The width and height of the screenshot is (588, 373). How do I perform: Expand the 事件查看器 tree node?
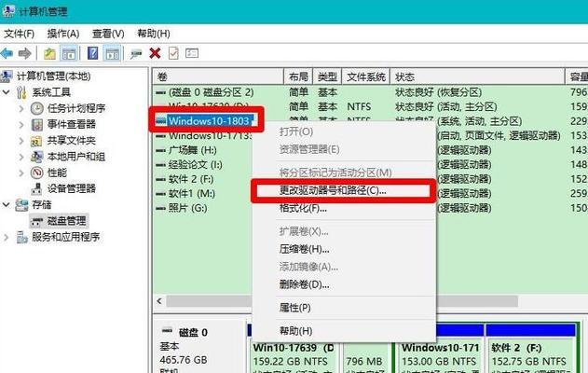(x=21, y=125)
